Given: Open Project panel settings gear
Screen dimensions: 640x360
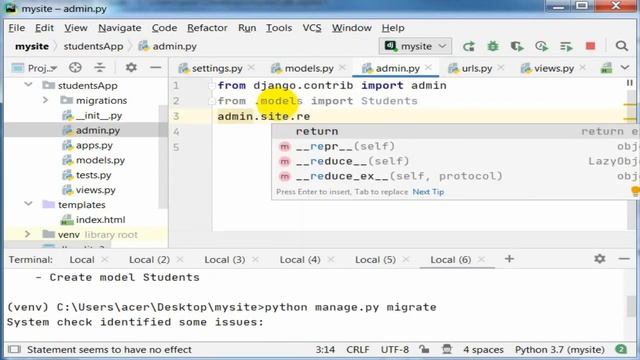Looking at the screenshot, I should coord(131,67).
